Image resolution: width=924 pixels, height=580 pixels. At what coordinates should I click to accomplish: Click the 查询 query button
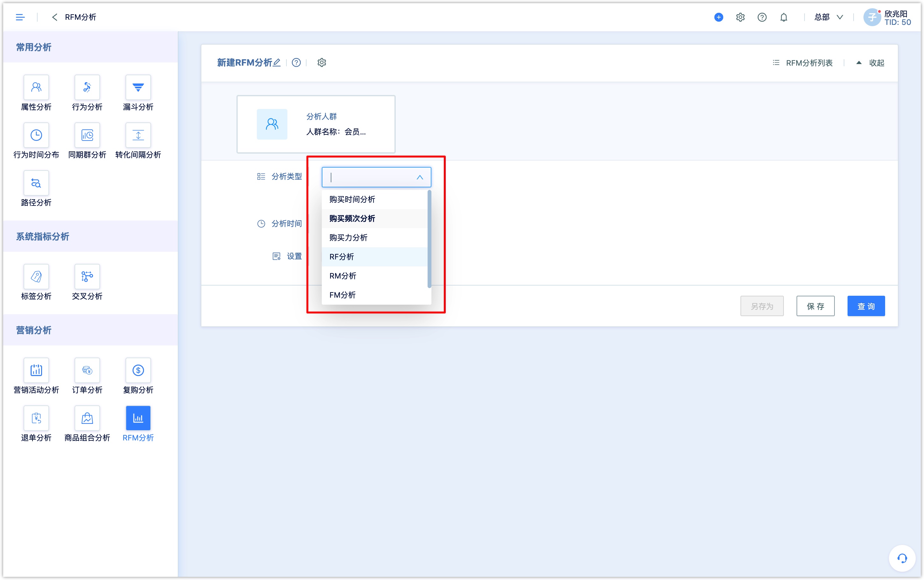[x=866, y=306]
